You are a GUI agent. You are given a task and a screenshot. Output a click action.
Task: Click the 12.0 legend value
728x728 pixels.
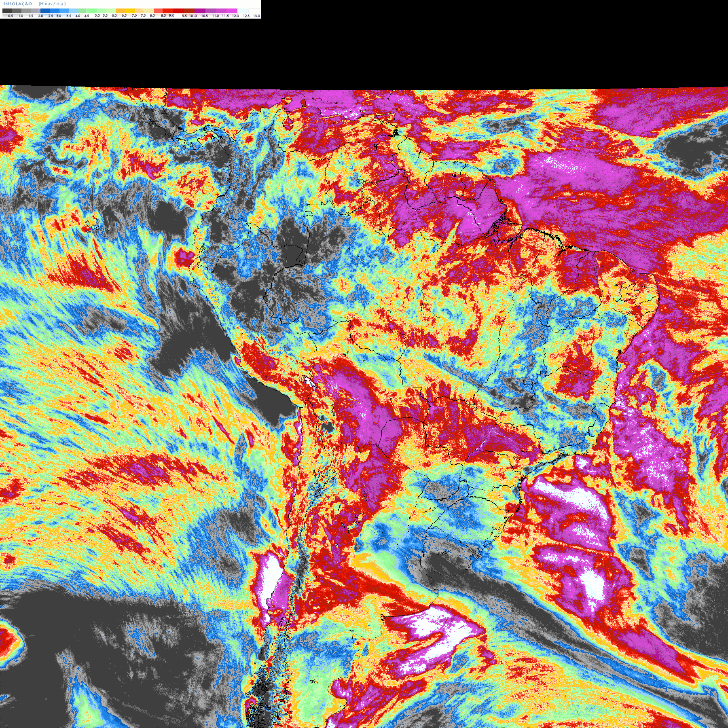point(235,16)
